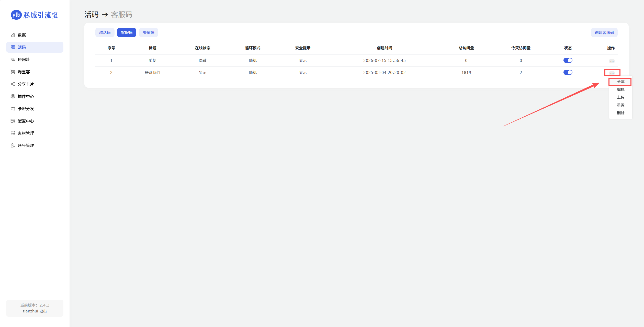Open 账号管理 user icon
This screenshot has width=644, height=327.
[x=13, y=145]
